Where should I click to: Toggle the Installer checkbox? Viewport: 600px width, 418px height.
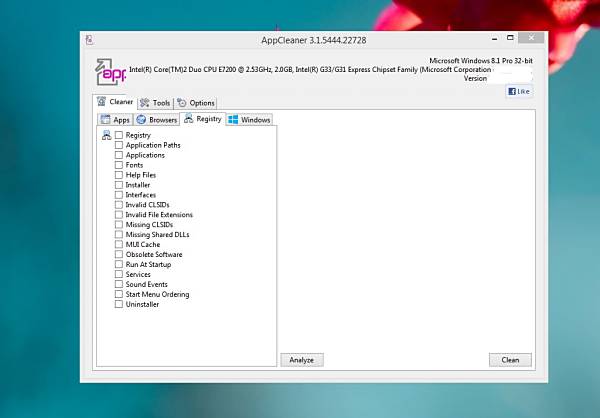click(x=119, y=185)
